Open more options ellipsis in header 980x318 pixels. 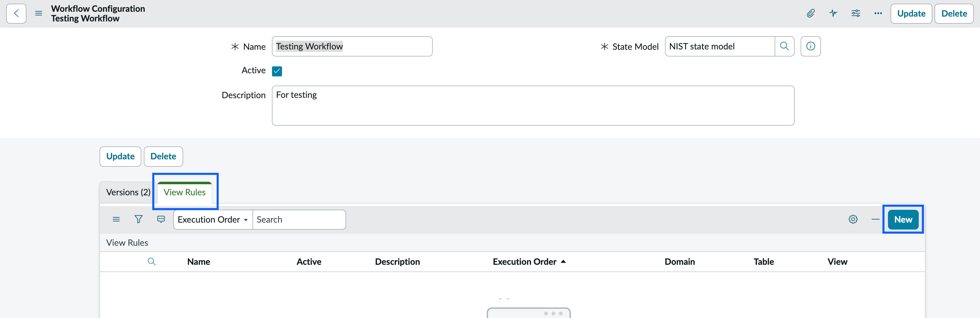878,14
